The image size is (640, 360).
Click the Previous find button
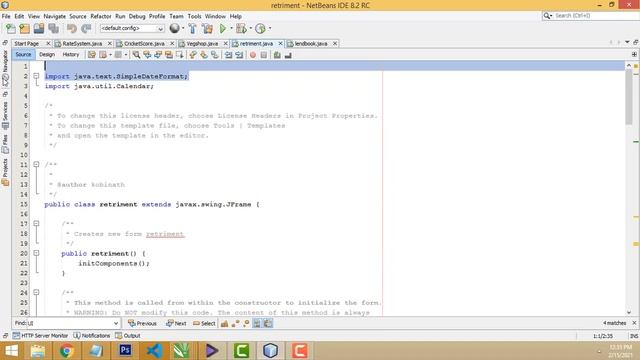(142, 323)
